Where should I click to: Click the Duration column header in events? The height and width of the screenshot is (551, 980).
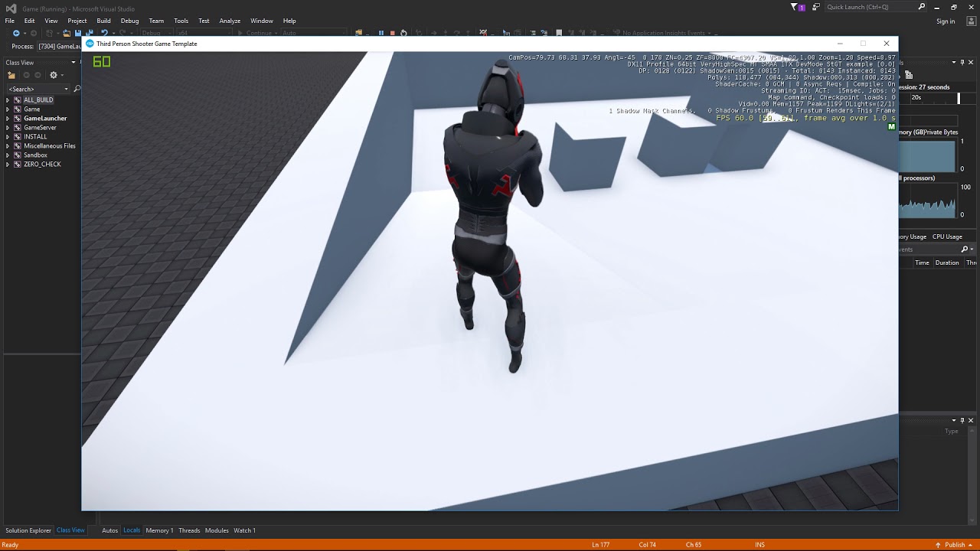click(x=947, y=262)
